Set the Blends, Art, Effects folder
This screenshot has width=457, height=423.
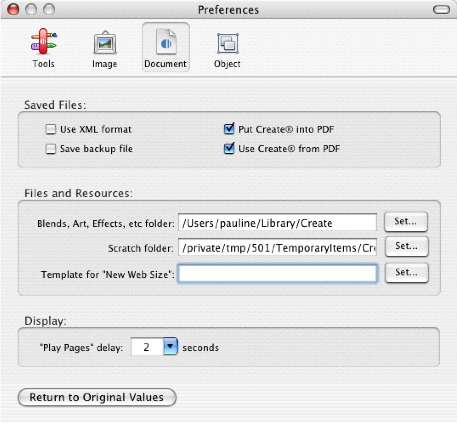(x=406, y=221)
